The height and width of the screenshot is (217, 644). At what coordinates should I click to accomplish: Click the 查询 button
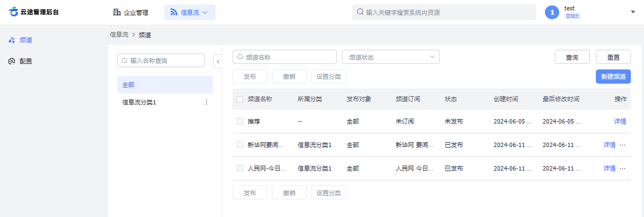tap(572, 57)
